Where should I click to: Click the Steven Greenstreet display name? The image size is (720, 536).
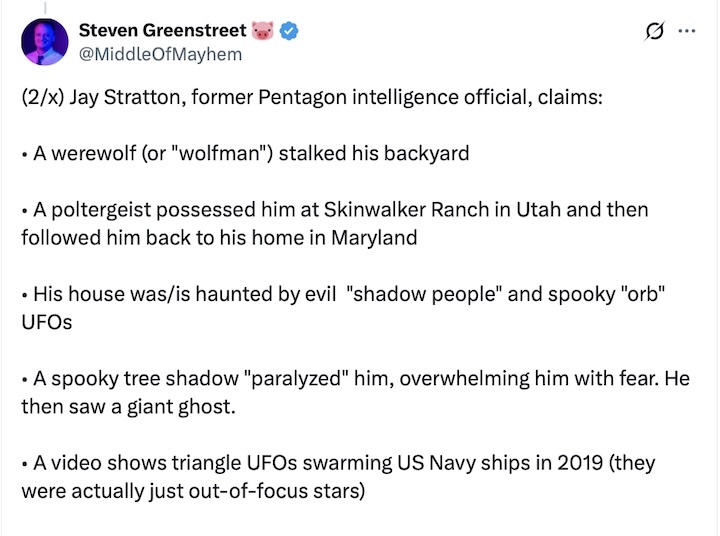163,31
